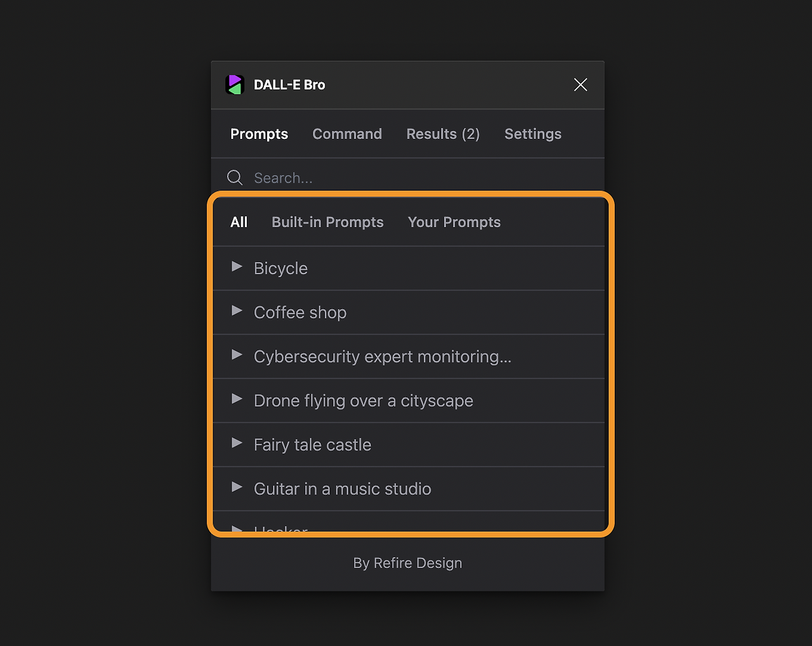Click the search magnifier icon

(235, 178)
